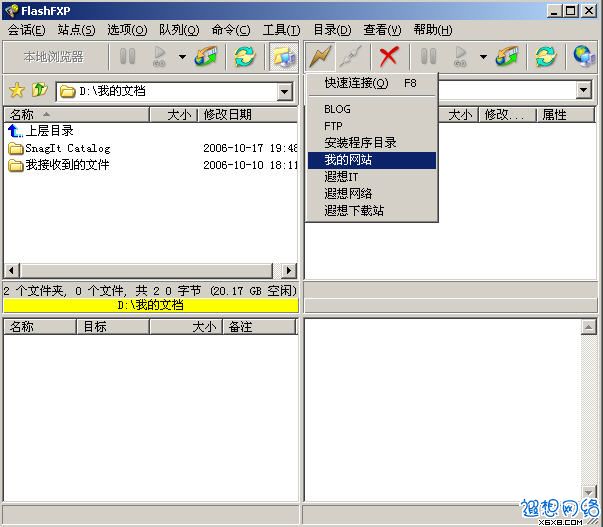Refresh the local browser pane

[245, 56]
